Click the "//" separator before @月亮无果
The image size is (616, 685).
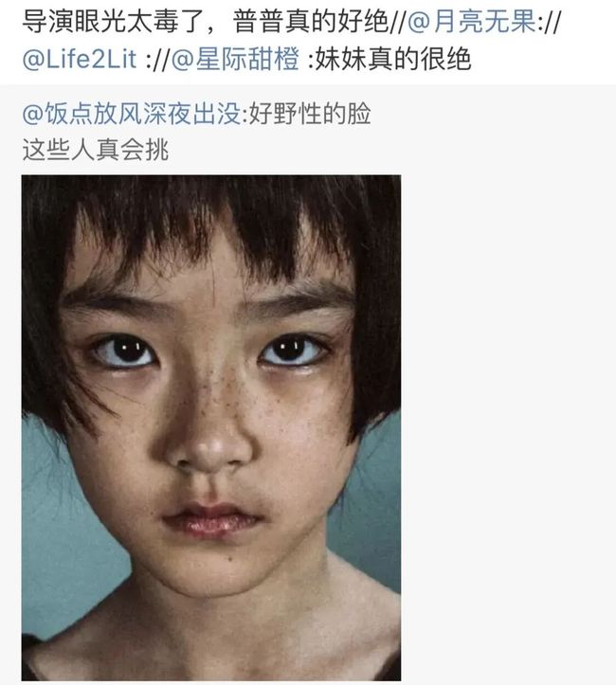pos(398,22)
